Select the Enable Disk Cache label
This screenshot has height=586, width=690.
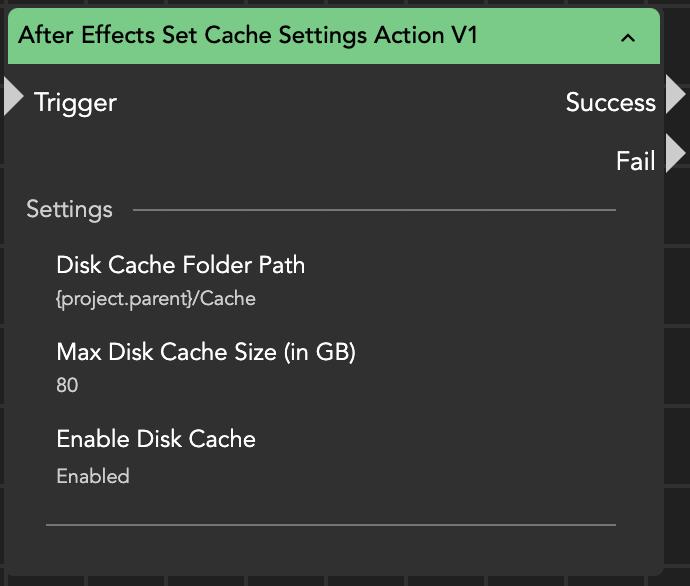156,439
